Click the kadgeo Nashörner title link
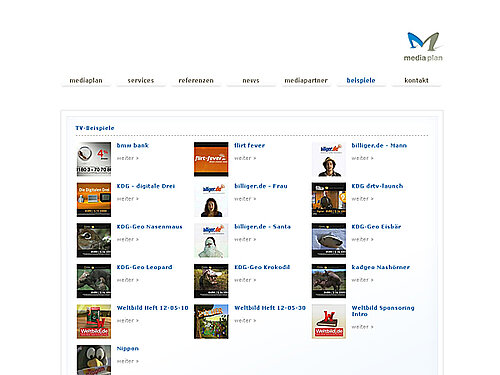The image size is (500, 375). click(381, 267)
